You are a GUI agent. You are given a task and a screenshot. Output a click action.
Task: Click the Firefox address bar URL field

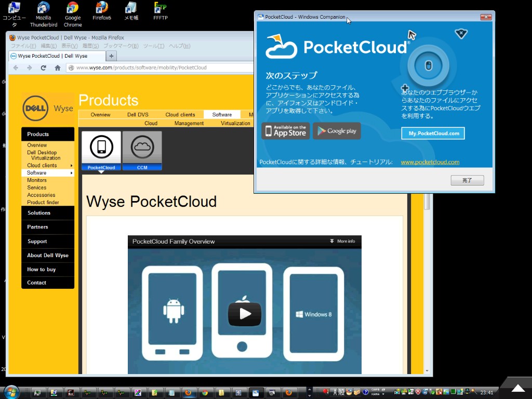[x=159, y=68]
